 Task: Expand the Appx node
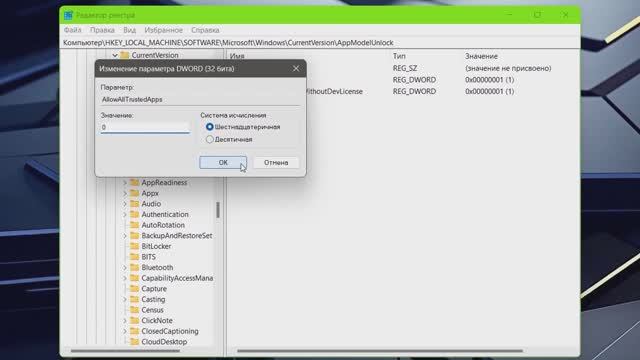[125, 193]
